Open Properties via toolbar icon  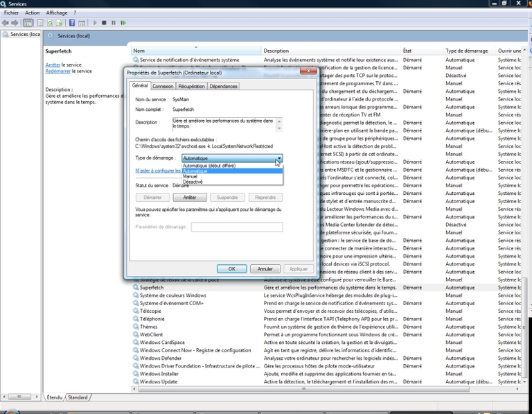coord(40,23)
